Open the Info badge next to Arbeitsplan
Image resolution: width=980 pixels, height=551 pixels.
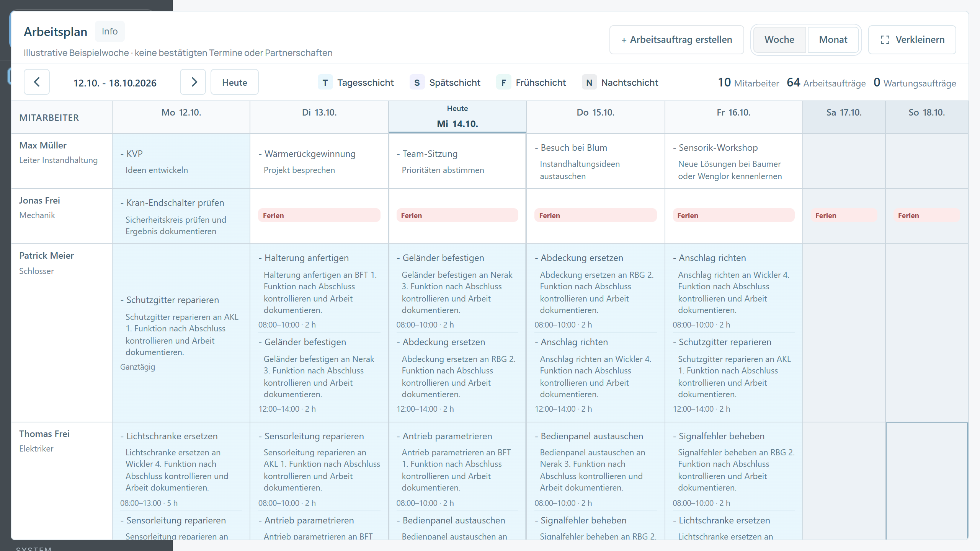coord(109,31)
